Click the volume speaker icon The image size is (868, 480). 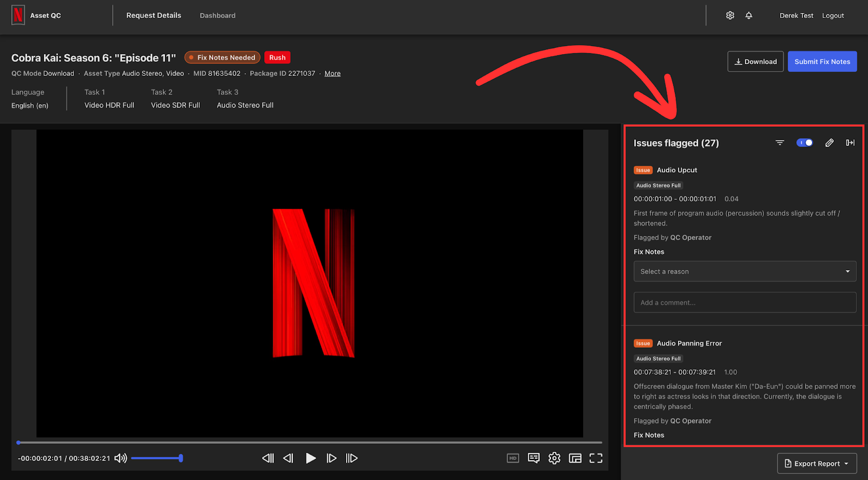120,458
